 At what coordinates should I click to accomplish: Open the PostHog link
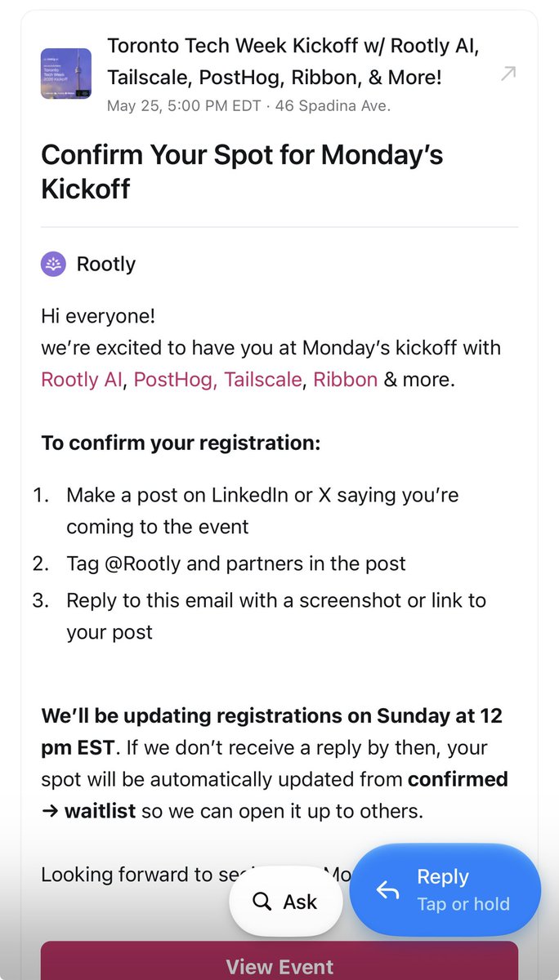(176, 380)
